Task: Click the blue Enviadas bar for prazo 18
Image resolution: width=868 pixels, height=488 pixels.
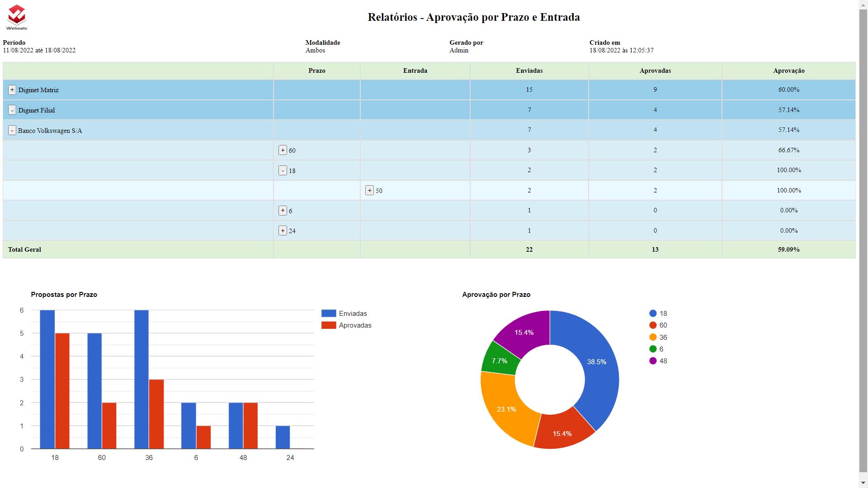Action: click(47, 380)
